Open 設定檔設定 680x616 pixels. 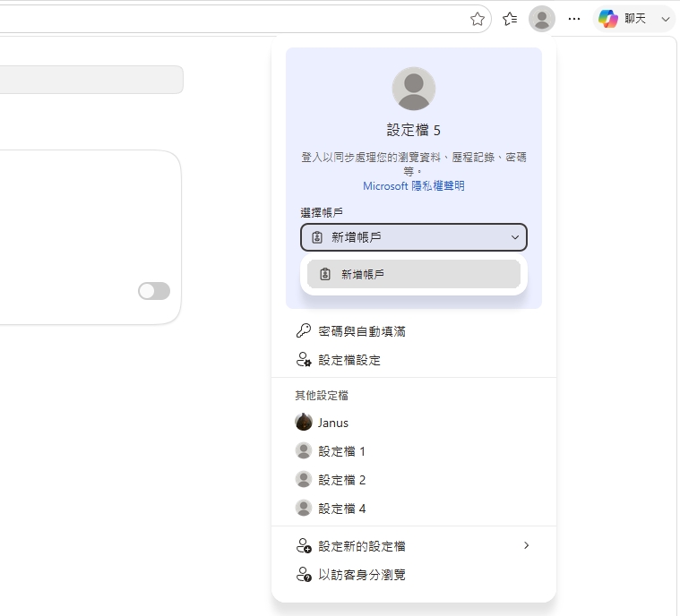(x=413, y=360)
